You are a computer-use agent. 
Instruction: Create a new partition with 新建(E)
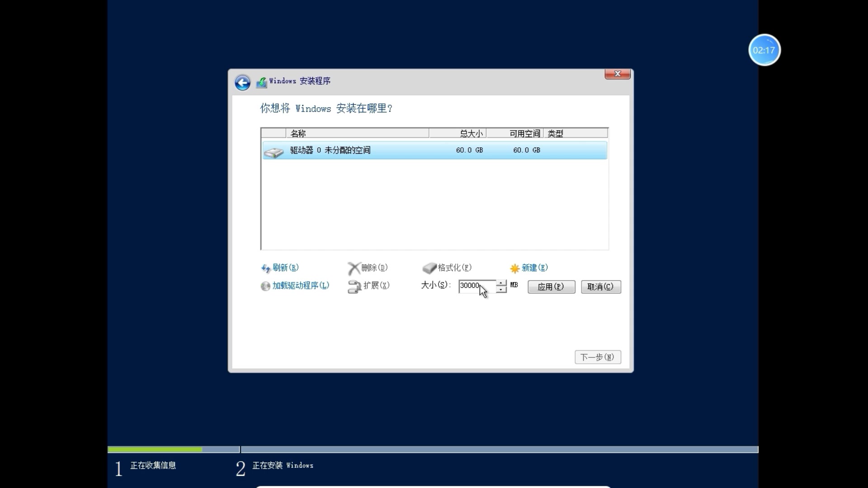click(x=535, y=267)
